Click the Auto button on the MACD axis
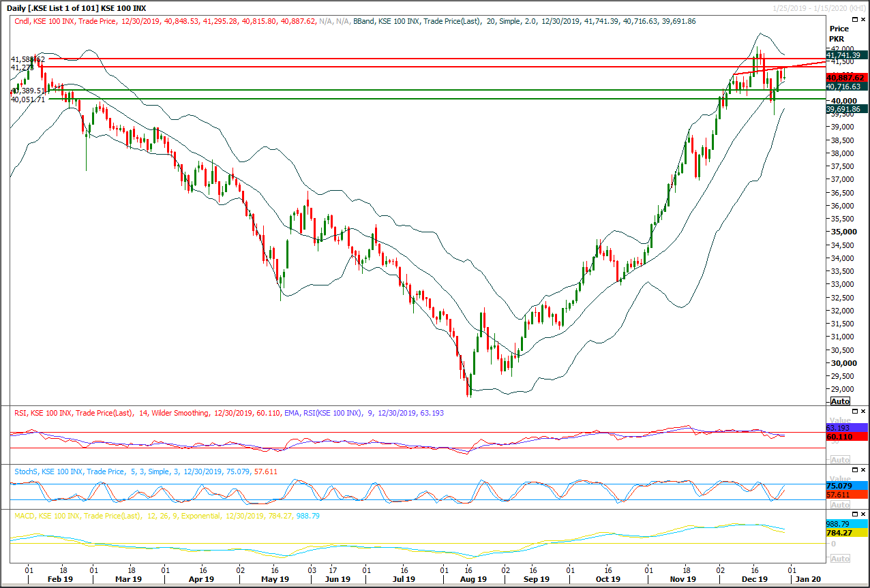 click(x=839, y=557)
